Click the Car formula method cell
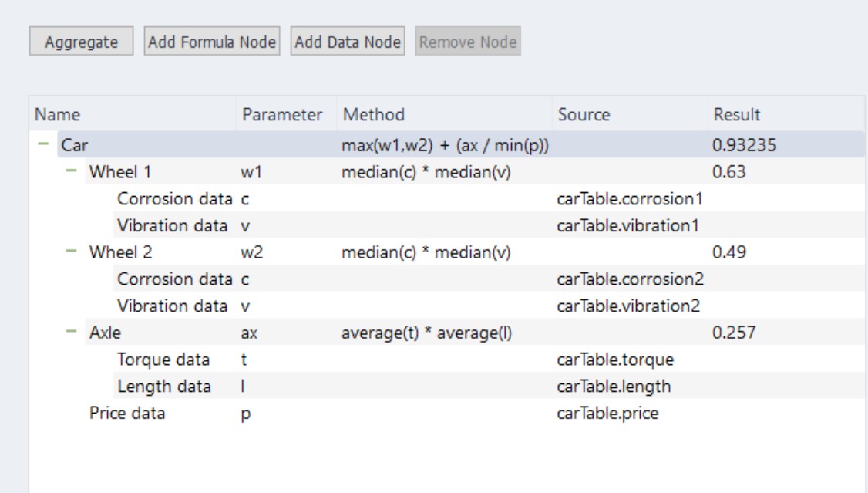Viewport: 868px width, 493px height. [x=445, y=145]
